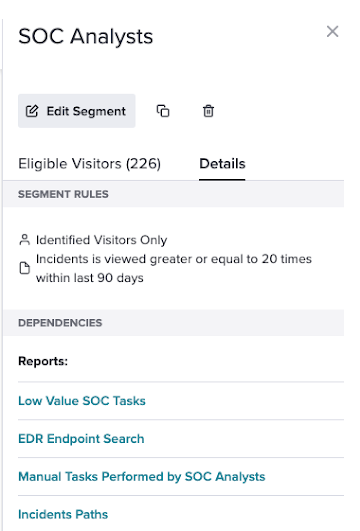Screen dimensions: 360x531
Task: Select the Details tab
Action: tap(222, 164)
